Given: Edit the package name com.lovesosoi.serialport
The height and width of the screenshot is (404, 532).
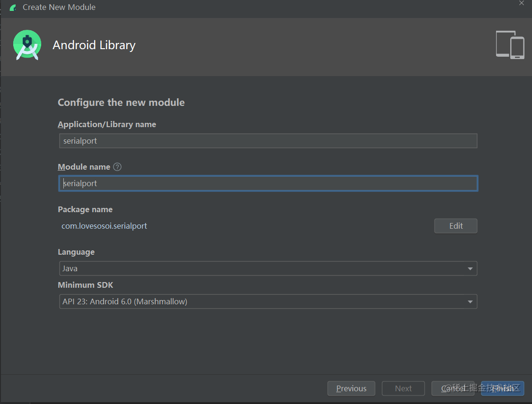Looking at the screenshot, I should pos(455,225).
